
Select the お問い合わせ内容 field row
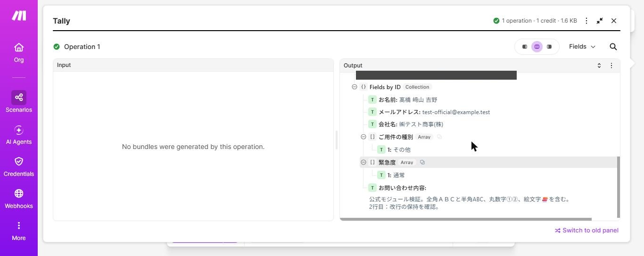(397, 188)
